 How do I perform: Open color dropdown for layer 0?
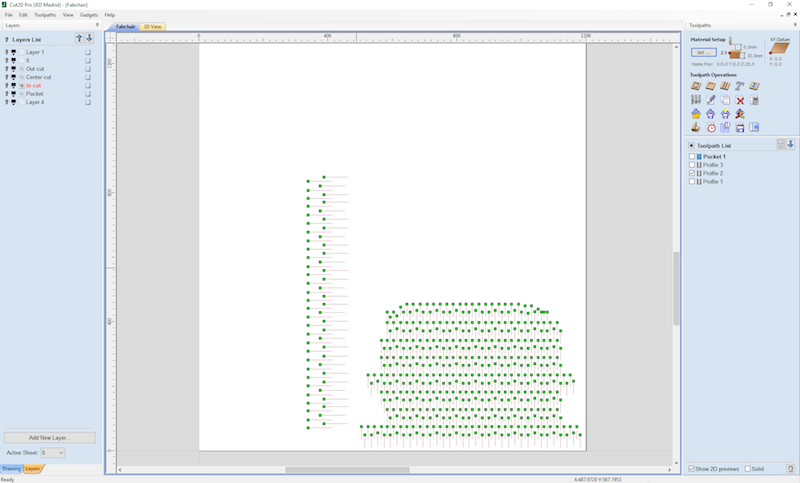click(14, 60)
